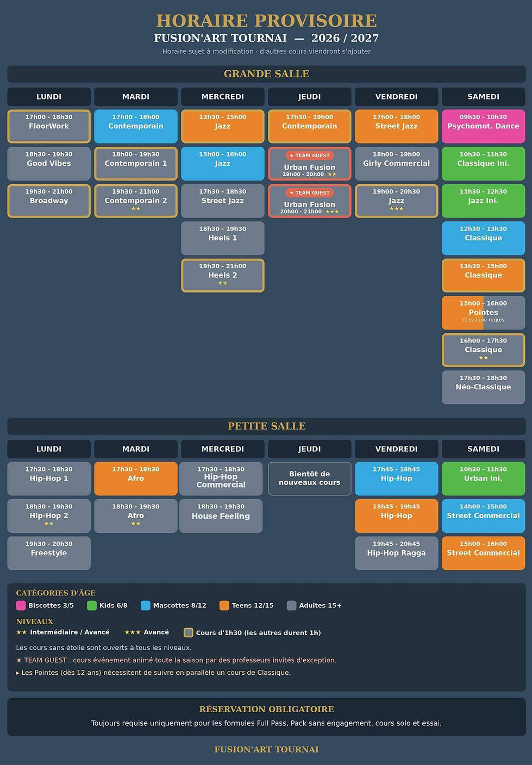Open the FloorWork 17h00 - 18h30 card
The width and height of the screenshot is (532, 765).
[49, 126]
